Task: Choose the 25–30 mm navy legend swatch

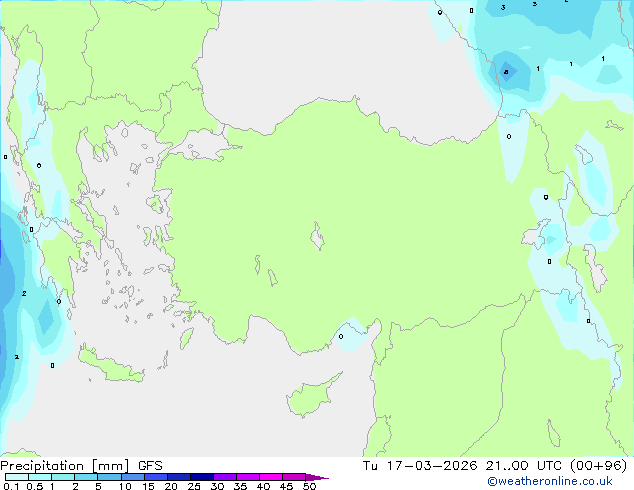Action: point(202,477)
